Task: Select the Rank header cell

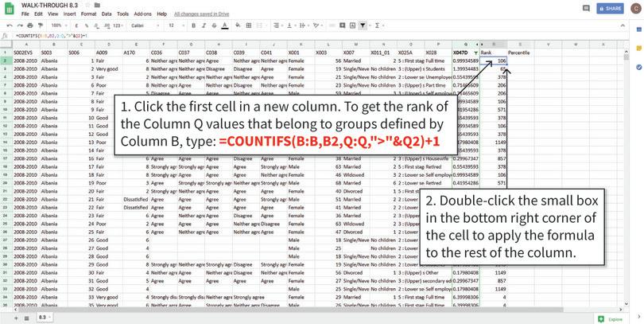Action: tap(493, 53)
